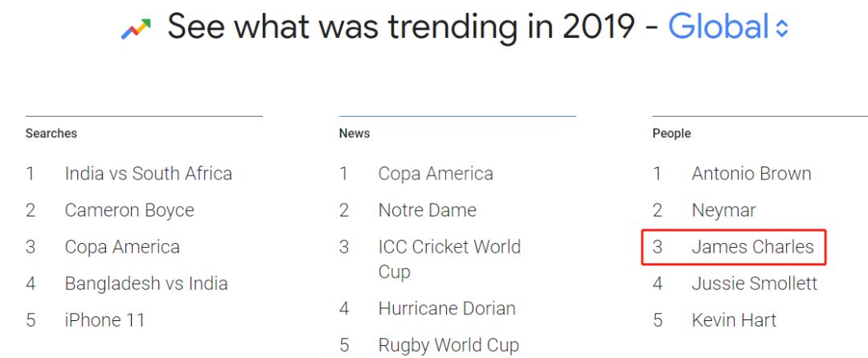The height and width of the screenshot is (358, 868).
Task: Click ICC Cricket World Cup news
Action: click(449, 259)
